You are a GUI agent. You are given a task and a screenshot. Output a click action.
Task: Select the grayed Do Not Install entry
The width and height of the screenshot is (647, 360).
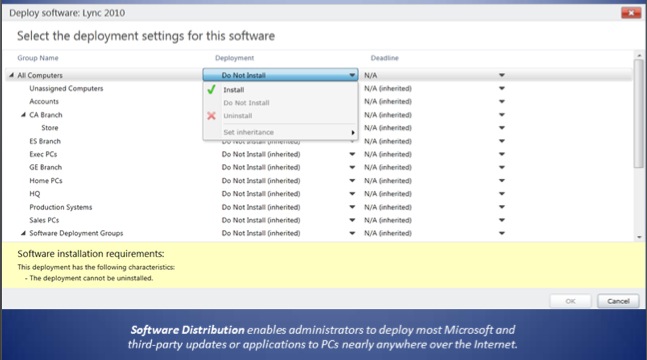[x=246, y=103]
